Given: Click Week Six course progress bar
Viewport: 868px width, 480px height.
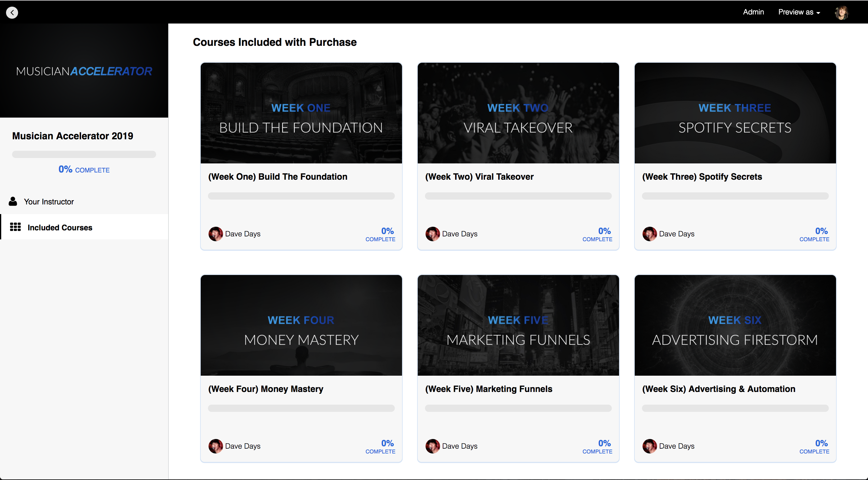Looking at the screenshot, I should [x=735, y=408].
